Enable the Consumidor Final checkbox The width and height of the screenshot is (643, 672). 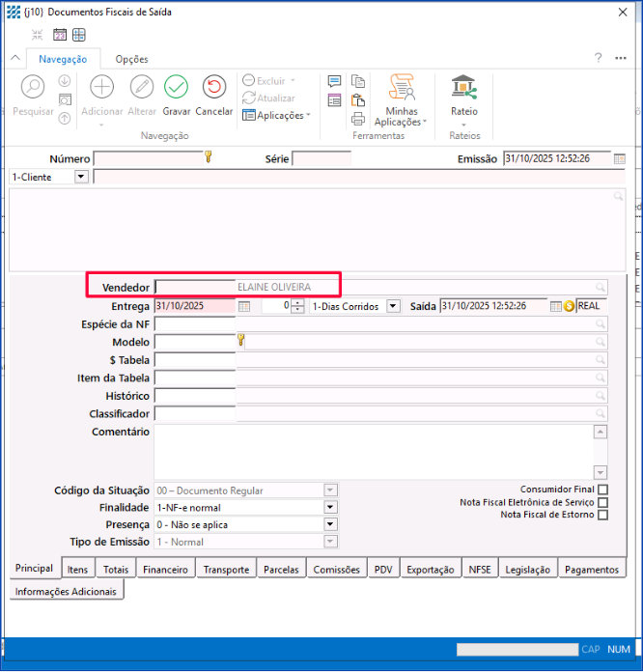[x=603, y=490]
